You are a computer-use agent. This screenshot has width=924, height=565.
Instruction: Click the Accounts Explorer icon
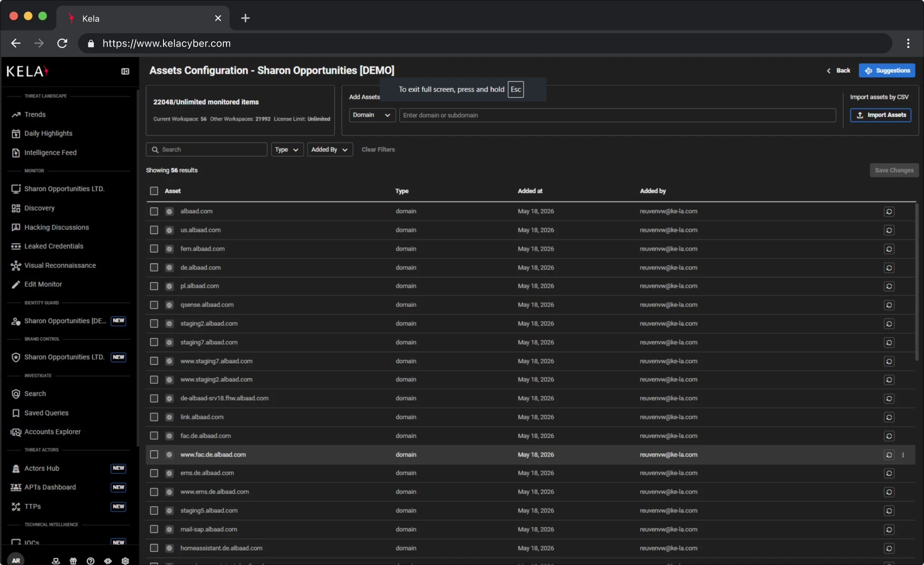click(16, 432)
